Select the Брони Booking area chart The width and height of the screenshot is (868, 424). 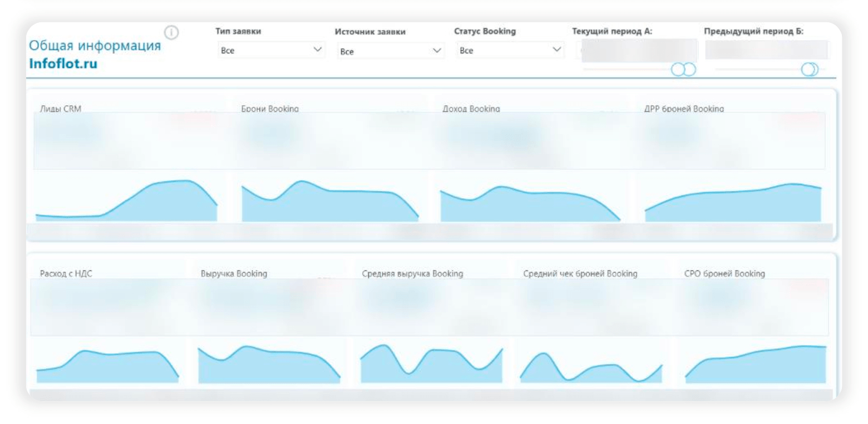click(330, 200)
